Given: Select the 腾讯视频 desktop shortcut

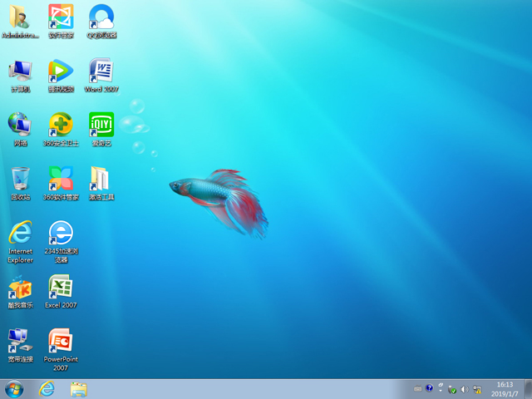Looking at the screenshot, I should pyautogui.click(x=61, y=71).
